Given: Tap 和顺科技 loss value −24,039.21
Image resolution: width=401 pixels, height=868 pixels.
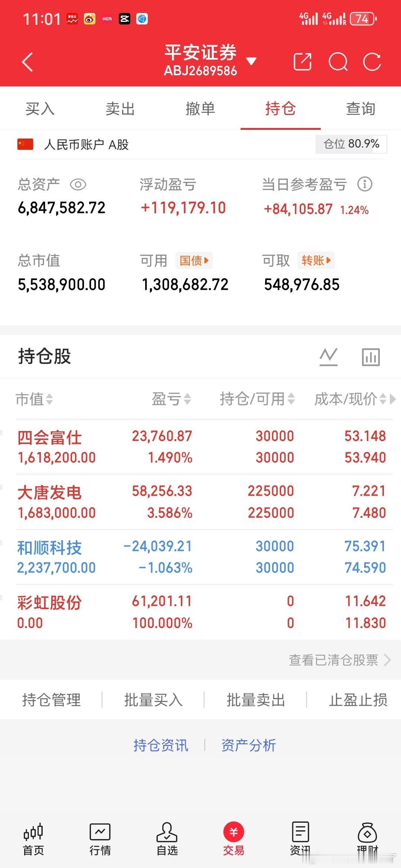Looking at the screenshot, I should [157, 546].
